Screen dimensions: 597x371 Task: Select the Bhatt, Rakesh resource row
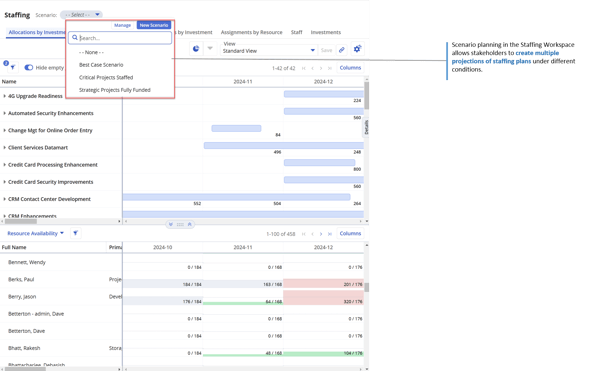click(24, 348)
